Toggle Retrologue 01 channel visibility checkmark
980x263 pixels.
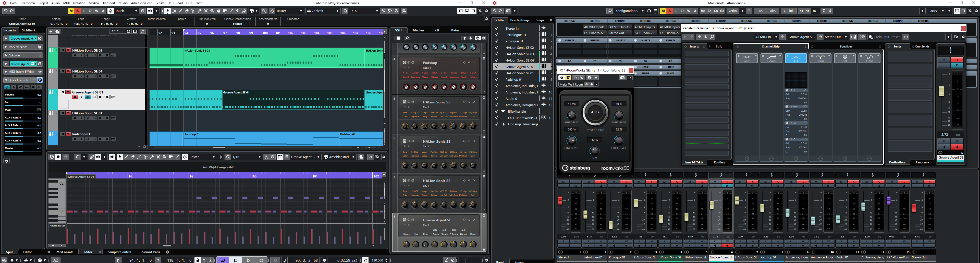[x=496, y=35]
